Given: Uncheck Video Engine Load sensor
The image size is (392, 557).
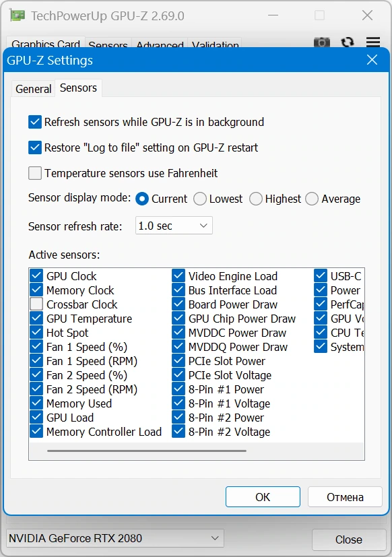Looking at the screenshot, I should [178, 275].
